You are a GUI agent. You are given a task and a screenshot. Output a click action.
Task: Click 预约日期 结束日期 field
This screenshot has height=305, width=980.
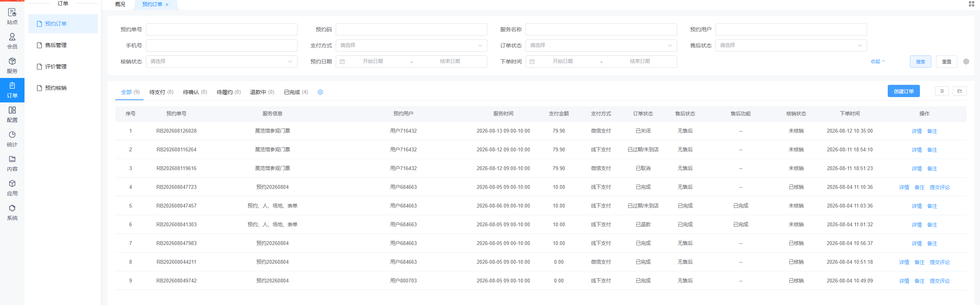point(450,62)
